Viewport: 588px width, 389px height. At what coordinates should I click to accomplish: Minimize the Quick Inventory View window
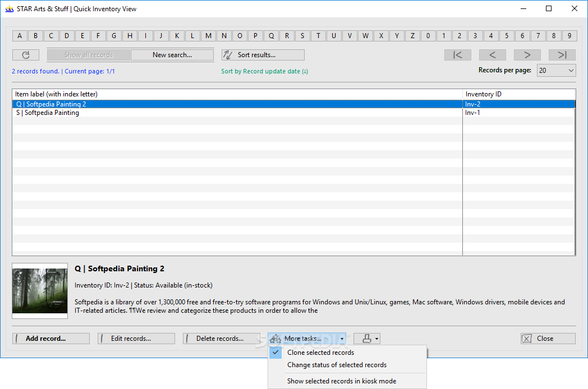pyautogui.click(x=523, y=8)
